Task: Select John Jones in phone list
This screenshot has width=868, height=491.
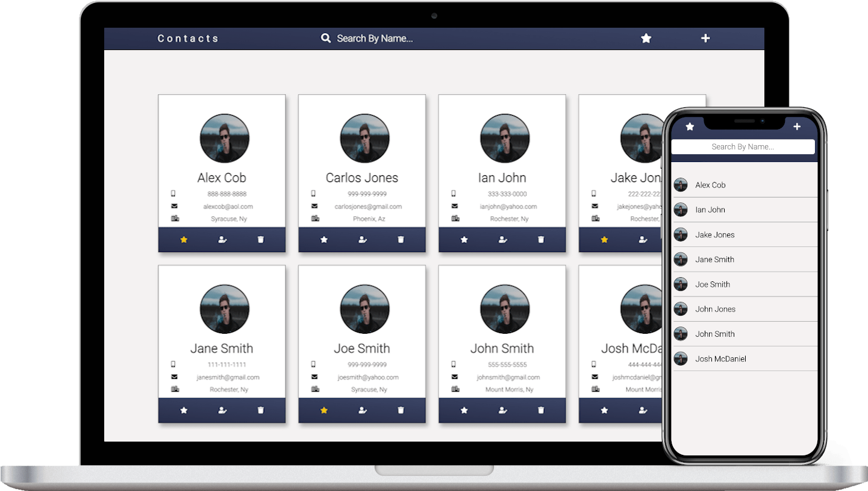Action: tap(745, 309)
